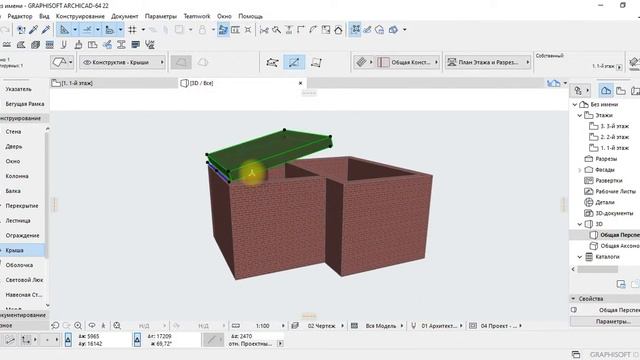The width and height of the screenshot is (640, 360).
Task: Select the Перекрытие slab tool
Action: (x=22, y=206)
